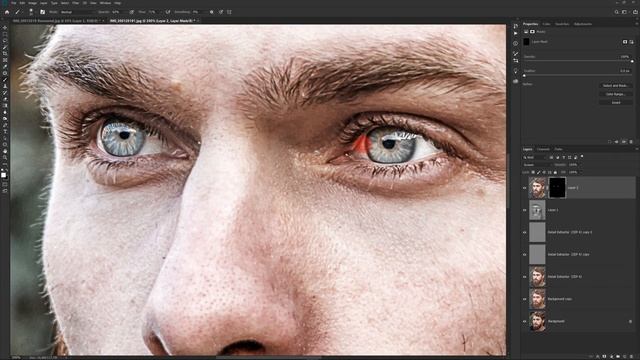Adjust the mask Feather slider handle
The image size is (640, 360).
(524, 76)
